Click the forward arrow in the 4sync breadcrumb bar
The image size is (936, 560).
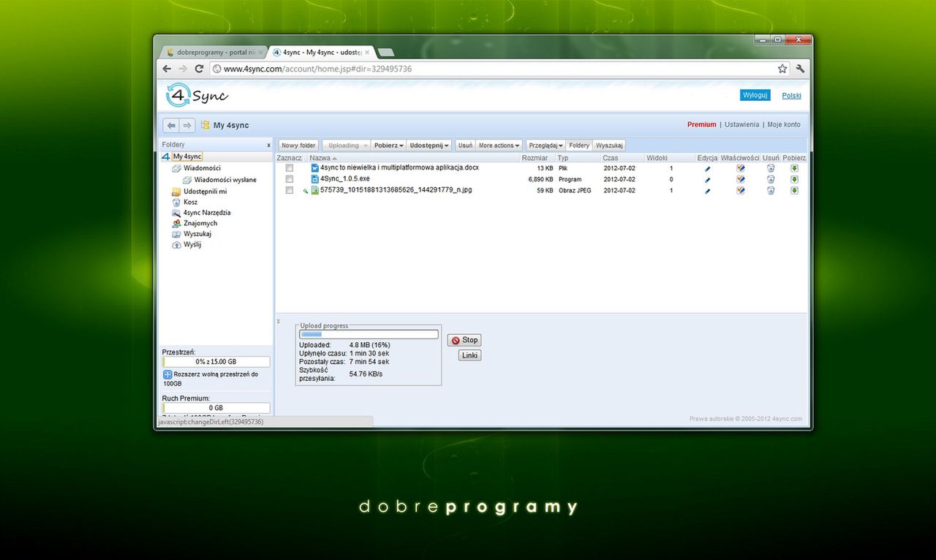pos(187,126)
